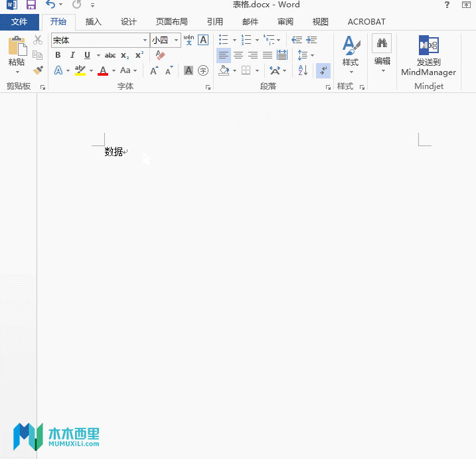Apply the red font color

pos(103,70)
